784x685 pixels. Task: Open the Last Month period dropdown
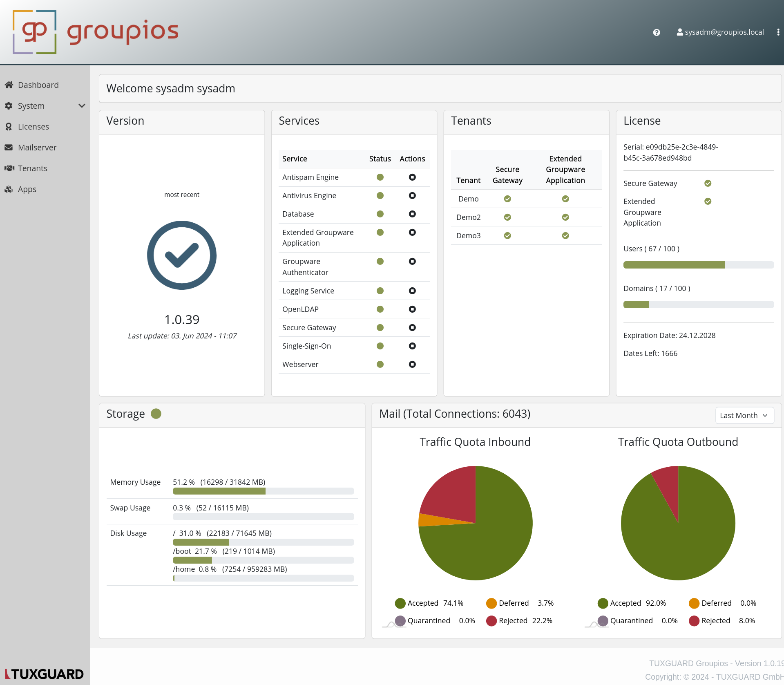(744, 415)
